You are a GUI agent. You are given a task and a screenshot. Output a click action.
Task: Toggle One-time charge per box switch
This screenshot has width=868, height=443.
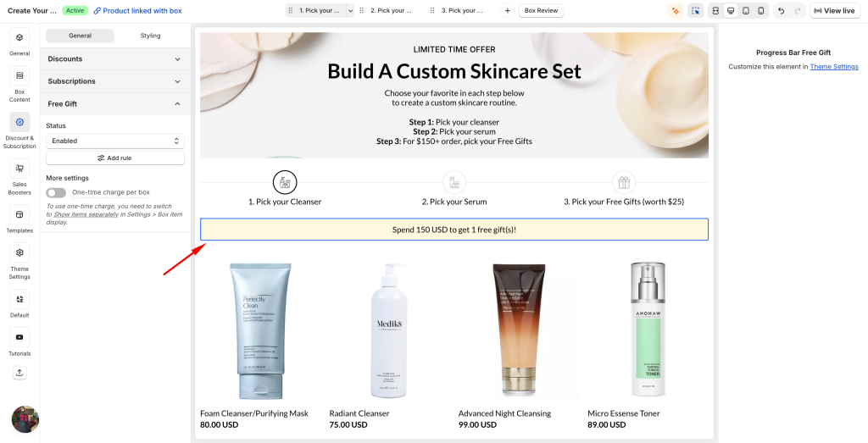click(56, 192)
